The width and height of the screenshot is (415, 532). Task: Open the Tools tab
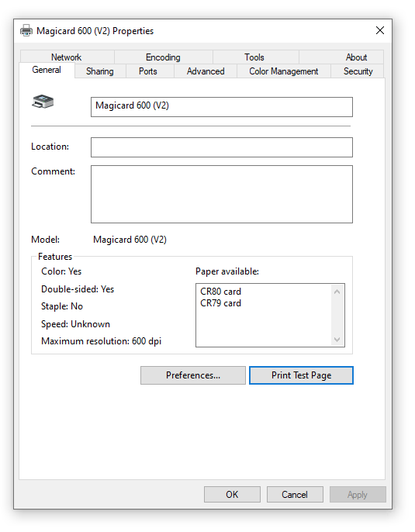pos(254,57)
